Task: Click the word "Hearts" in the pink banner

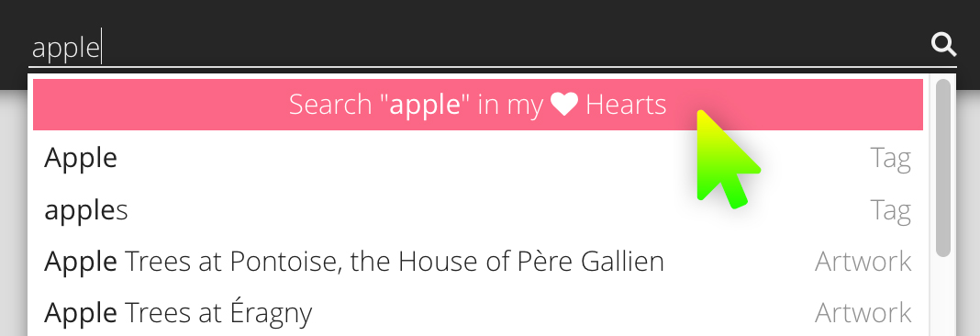Action: pos(626,105)
